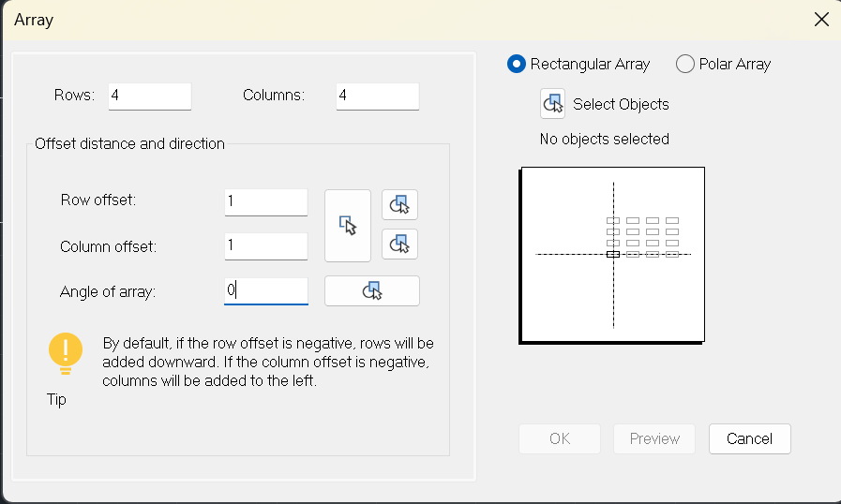Viewport: 841px width, 504px height.
Task: Click into the Rows input field
Action: click(x=150, y=96)
